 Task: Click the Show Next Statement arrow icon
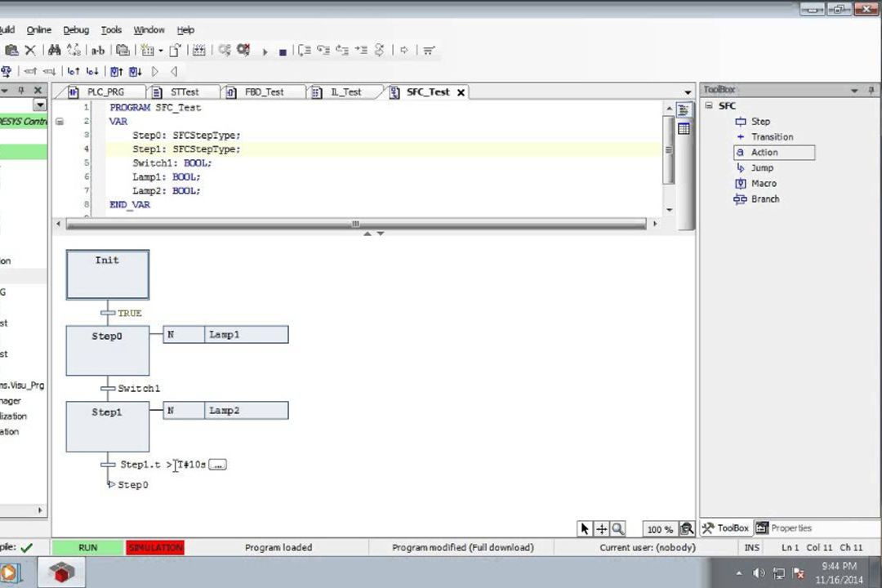pyautogui.click(x=404, y=51)
